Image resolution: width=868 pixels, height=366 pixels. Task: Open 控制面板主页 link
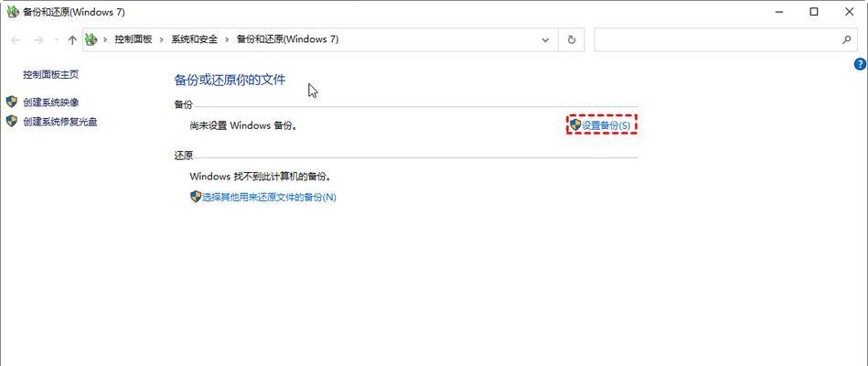(50, 74)
